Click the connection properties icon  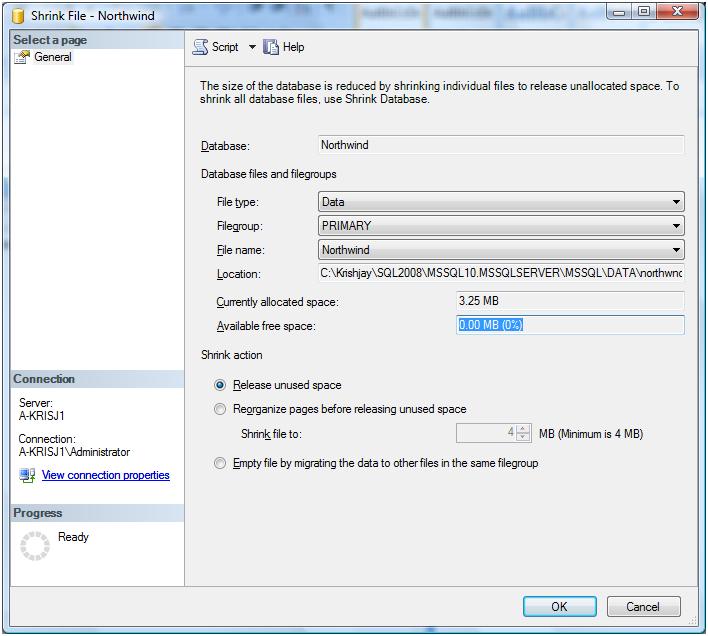[x=27, y=475]
